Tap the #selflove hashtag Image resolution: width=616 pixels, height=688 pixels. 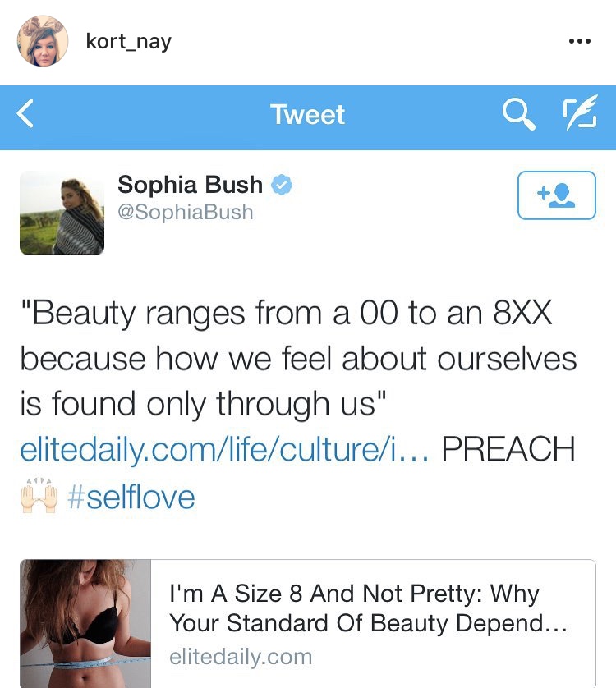click(x=132, y=498)
